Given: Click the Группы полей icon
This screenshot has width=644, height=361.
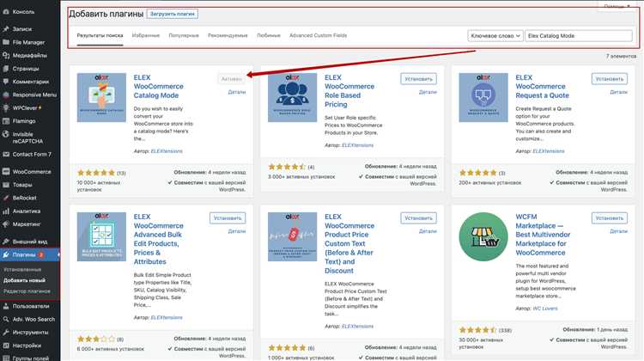Looking at the screenshot, I should pyautogui.click(x=6, y=358).
